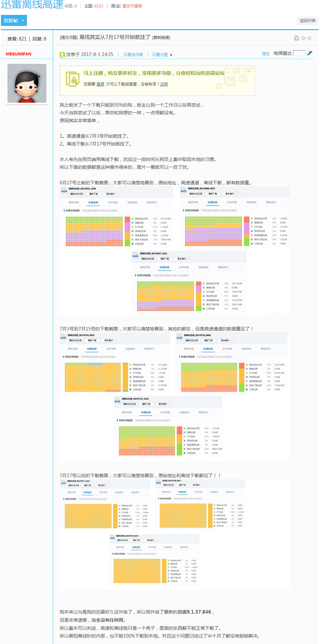The width and height of the screenshot is (320, 644).
Task: Click bold text 迅雷9.1.37.846
Action: click(194, 612)
